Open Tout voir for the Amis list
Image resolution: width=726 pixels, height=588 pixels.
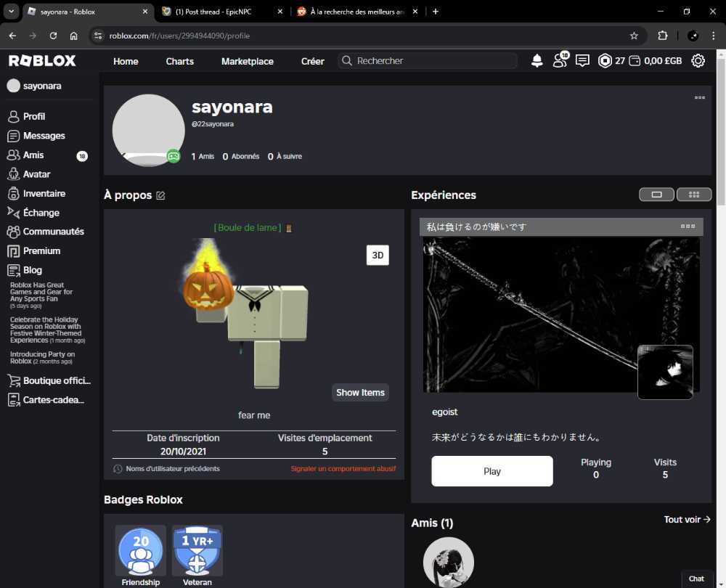click(686, 520)
